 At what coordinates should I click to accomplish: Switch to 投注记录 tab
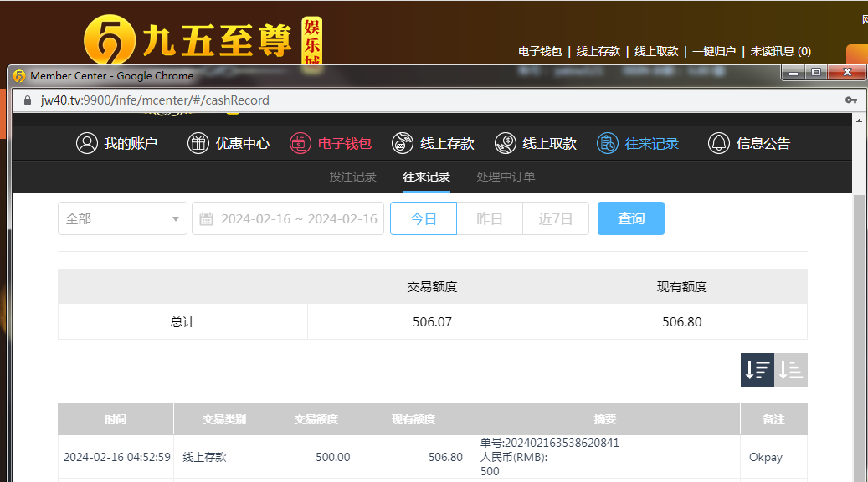coord(352,177)
